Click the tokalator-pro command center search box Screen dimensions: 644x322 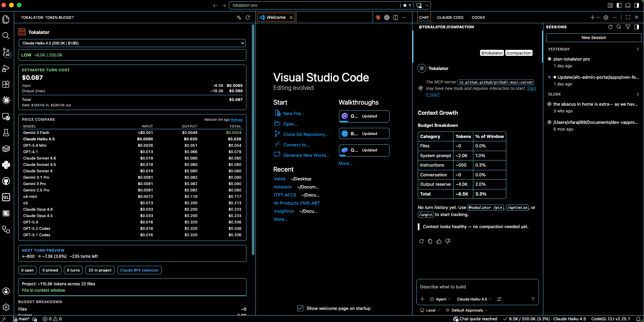[314, 5]
